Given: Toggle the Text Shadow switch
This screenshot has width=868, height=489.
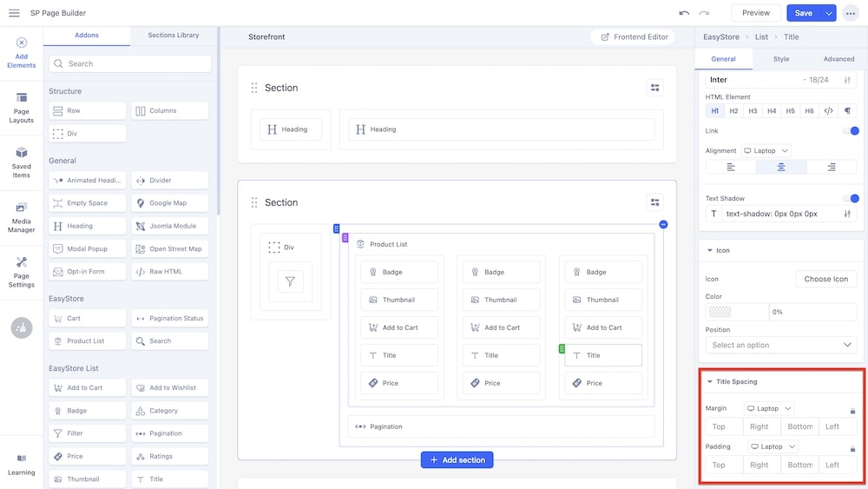Looking at the screenshot, I should pos(851,198).
